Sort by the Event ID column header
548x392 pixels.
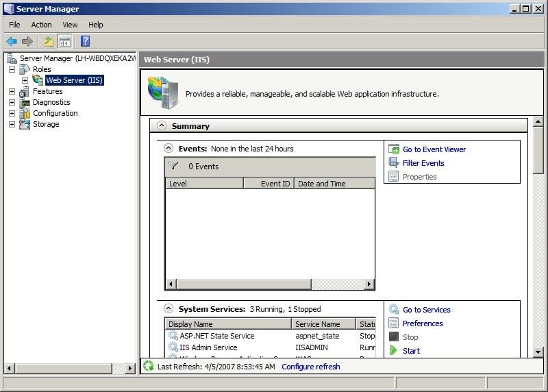pos(269,183)
